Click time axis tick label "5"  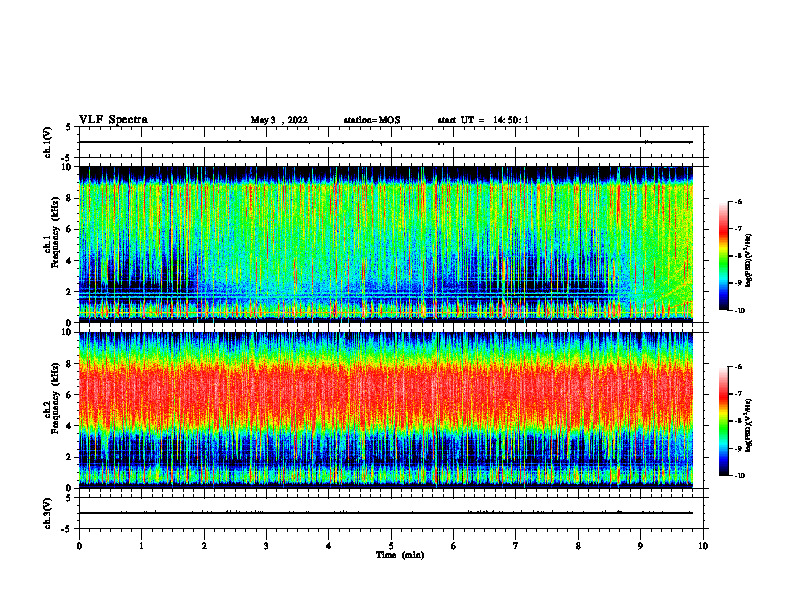tap(391, 546)
